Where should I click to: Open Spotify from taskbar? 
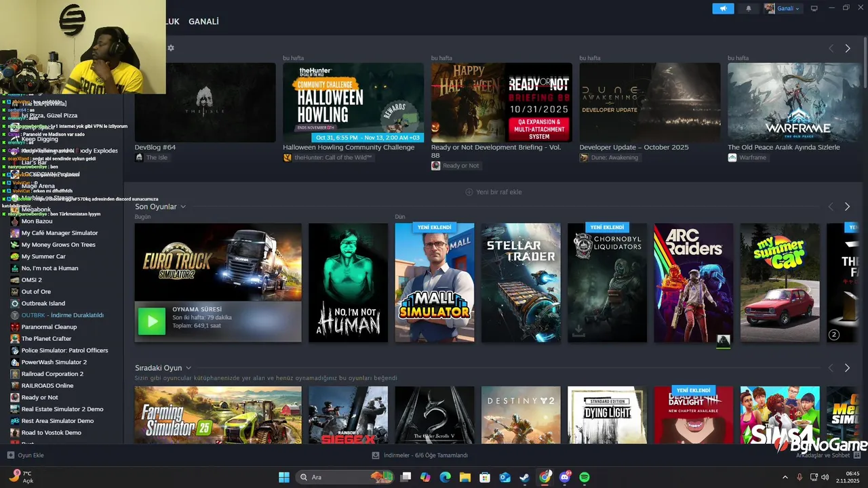click(585, 477)
